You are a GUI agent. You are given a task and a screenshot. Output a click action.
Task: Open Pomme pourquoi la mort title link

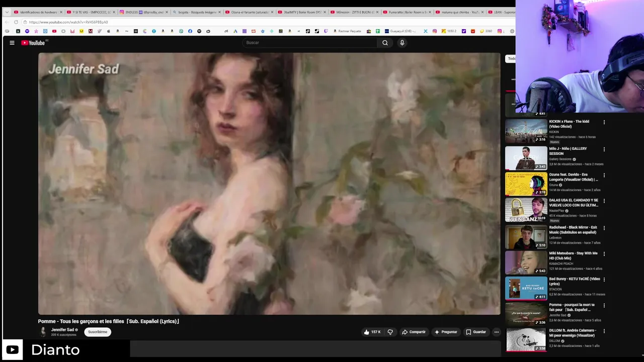point(572,307)
